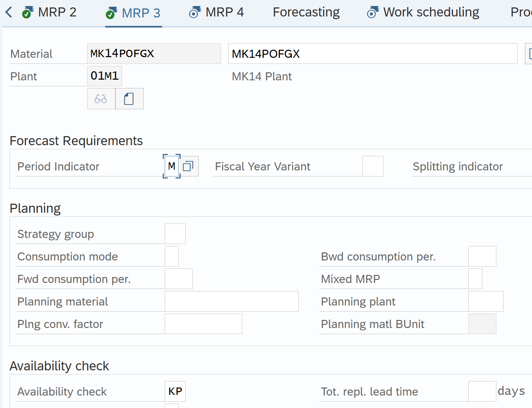Image resolution: width=532 pixels, height=408 pixels.
Task: Click the Fiscal Year Variant input box
Action: pos(373,166)
